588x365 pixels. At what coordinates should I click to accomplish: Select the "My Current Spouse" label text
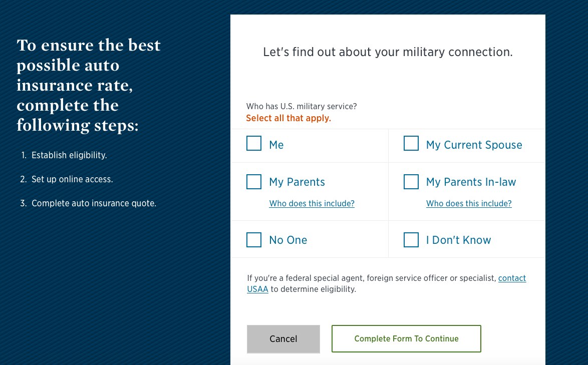tap(474, 145)
